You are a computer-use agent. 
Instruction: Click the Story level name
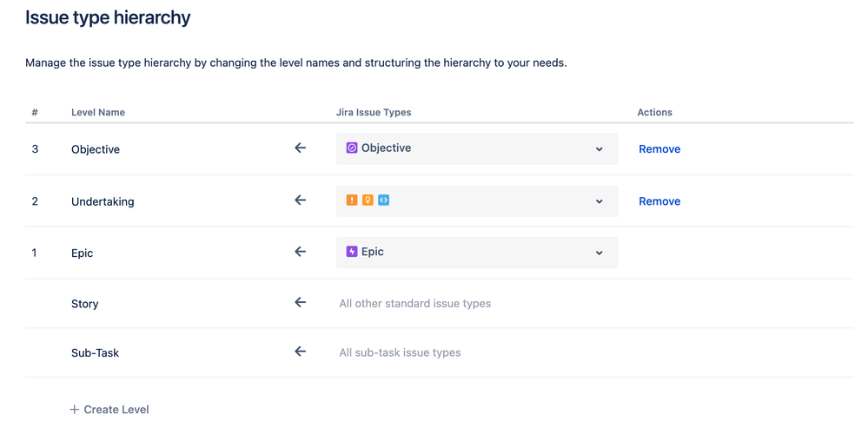(85, 304)
